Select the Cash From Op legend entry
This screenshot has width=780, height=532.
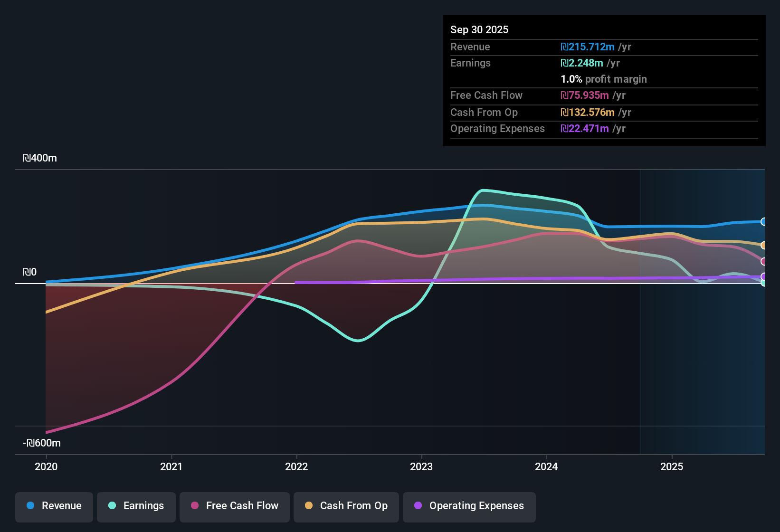tap(346, 506)
